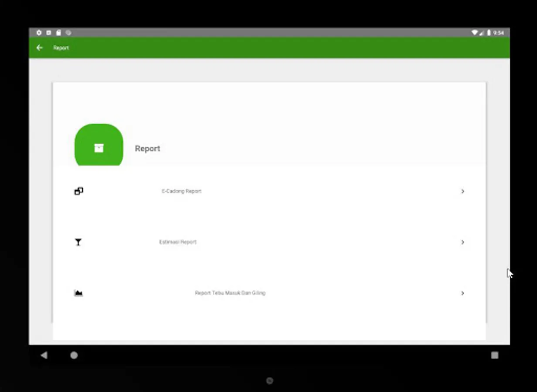
Task: Tap the Report heading beside the green icon
Action: click(x=147, y=149)
